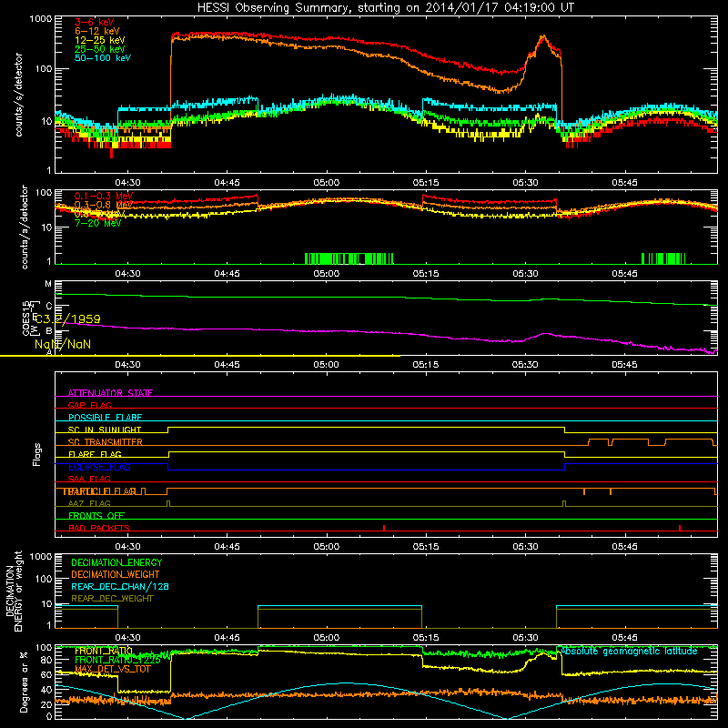Viewport: 728px width, 728px height.
Task: Click the DECIMATION_ENERGY legend label
Action: click(116, 562)
